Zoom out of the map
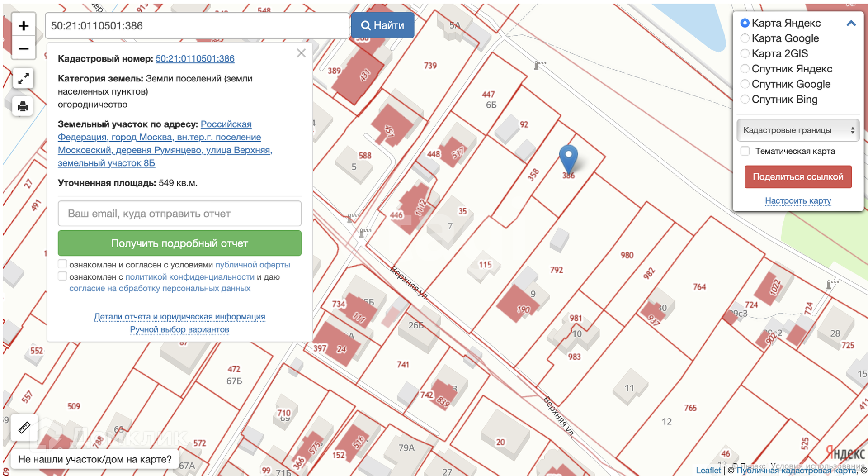868x476 pixels. (x=24, y=48)
